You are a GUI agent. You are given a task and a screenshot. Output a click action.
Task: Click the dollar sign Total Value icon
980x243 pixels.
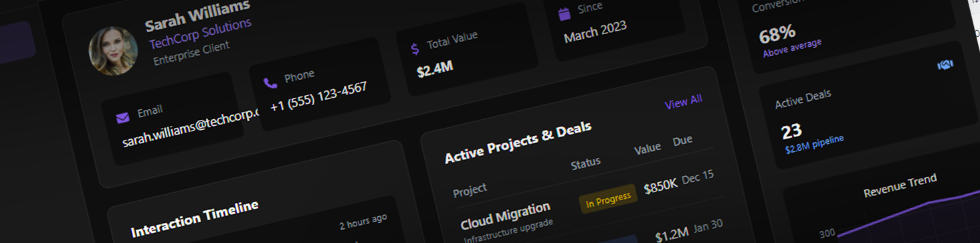coord(415,48)
